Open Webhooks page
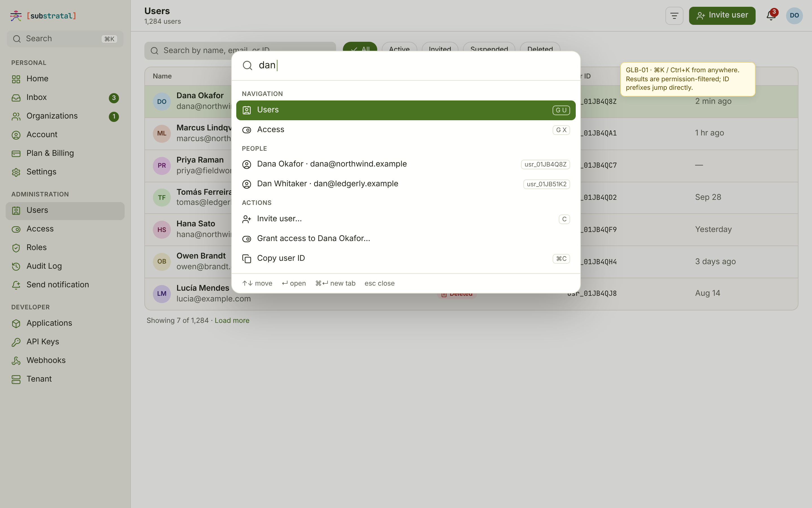Image resolution: width=812 pixels, height=508 pixels. click(65, 360)
